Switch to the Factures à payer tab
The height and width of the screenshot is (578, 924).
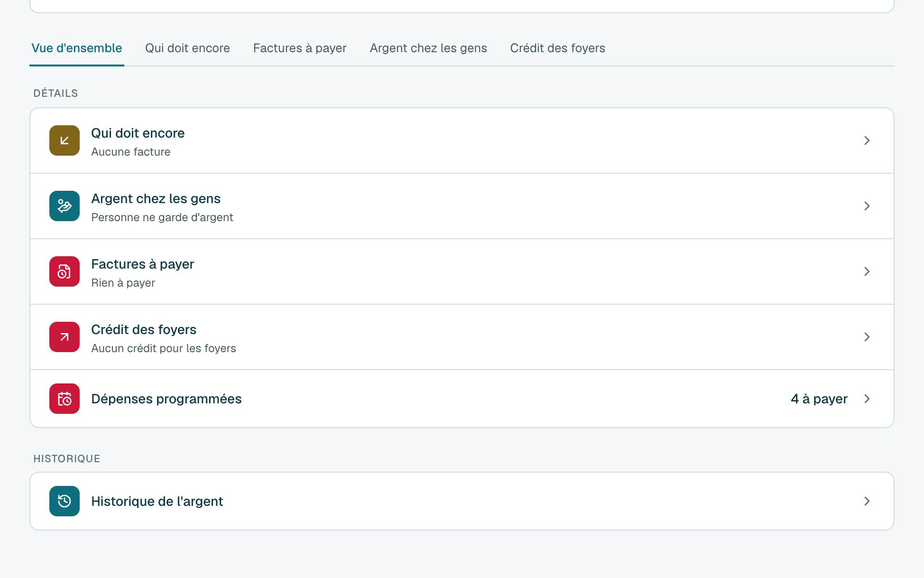tap(300, 48)
